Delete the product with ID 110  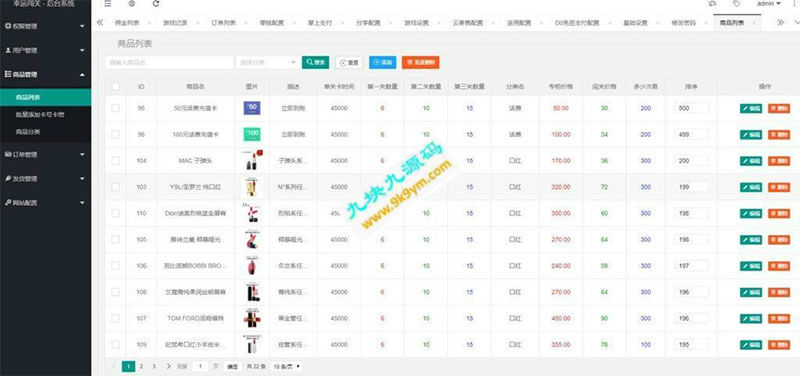[779, 213]
